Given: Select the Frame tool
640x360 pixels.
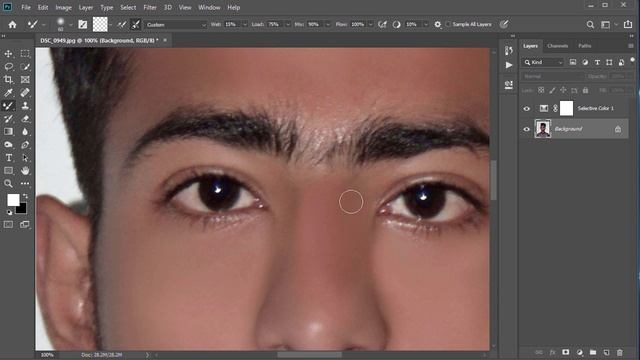Looking at the screenshot, I should 25,80.
